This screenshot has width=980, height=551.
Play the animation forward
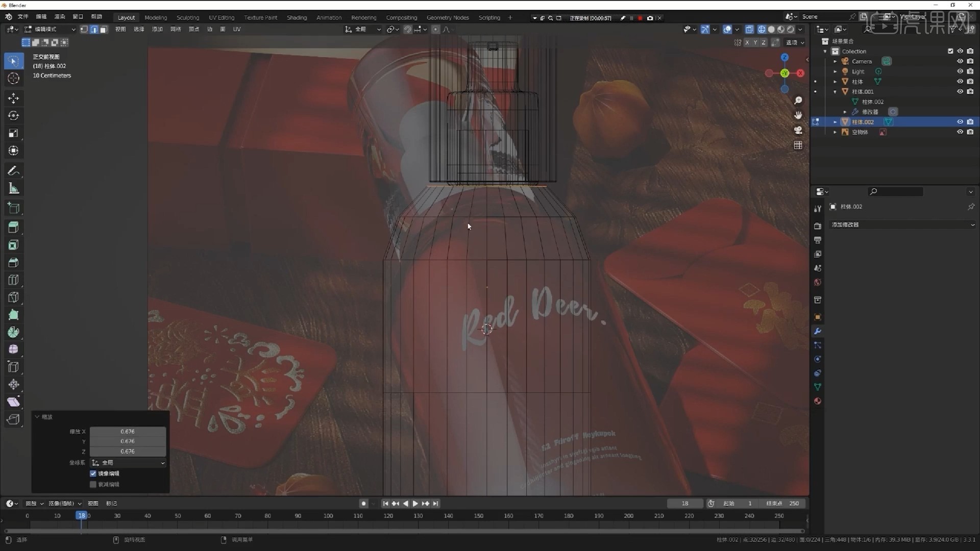(415, 504)
